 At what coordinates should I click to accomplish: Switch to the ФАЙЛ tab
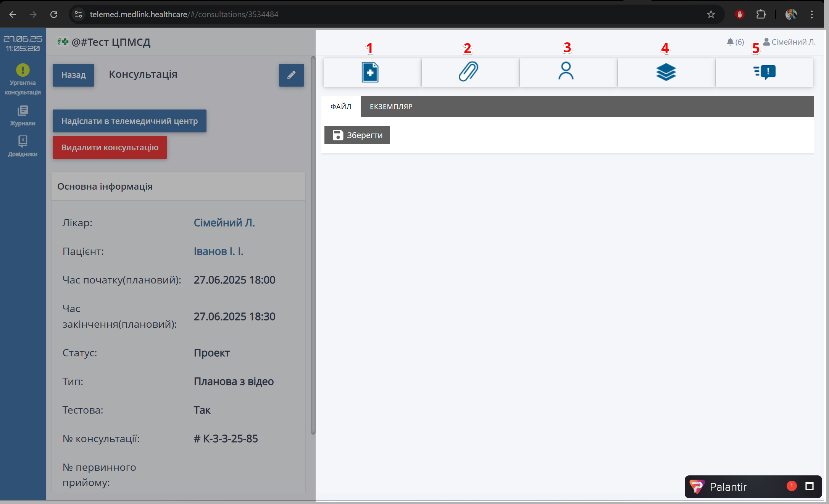[341, 106]
